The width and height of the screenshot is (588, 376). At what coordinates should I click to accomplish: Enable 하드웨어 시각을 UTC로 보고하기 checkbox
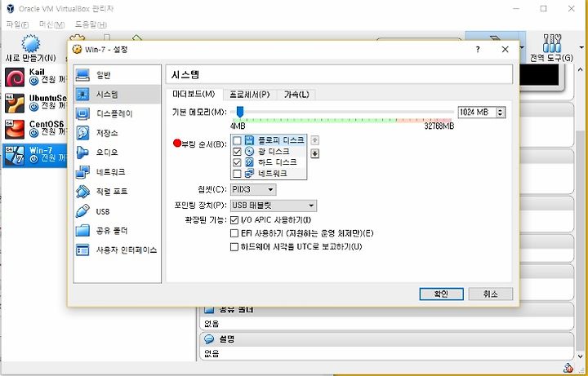pos(234,247)
